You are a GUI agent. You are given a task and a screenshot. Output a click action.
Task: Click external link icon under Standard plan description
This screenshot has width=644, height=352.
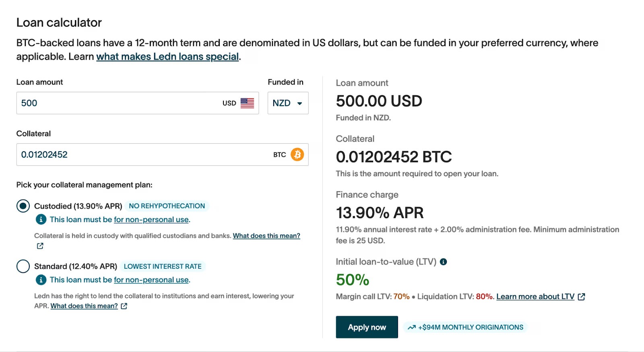click(124, 306)
